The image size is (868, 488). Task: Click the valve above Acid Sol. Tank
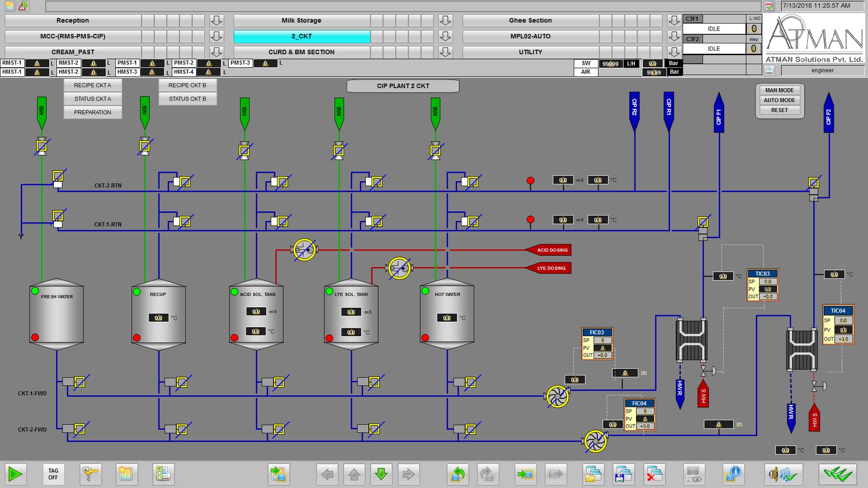coord(244,151)
